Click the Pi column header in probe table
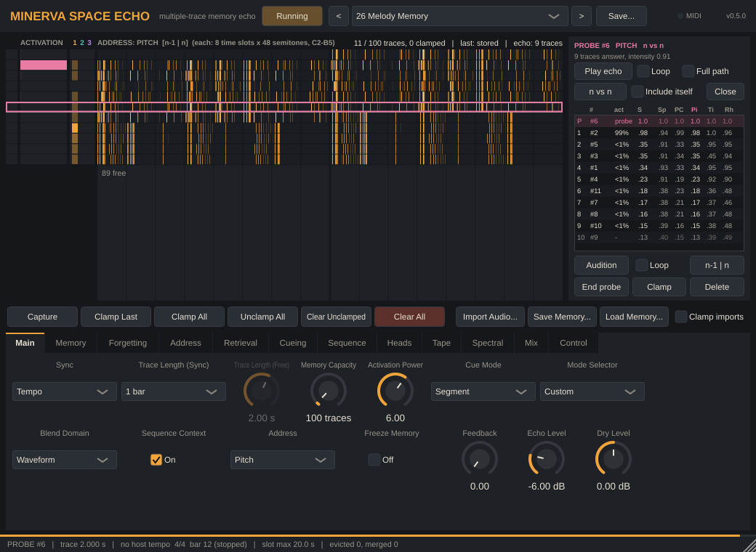This screenshot has width=756, height=552. tap(694, 110)
